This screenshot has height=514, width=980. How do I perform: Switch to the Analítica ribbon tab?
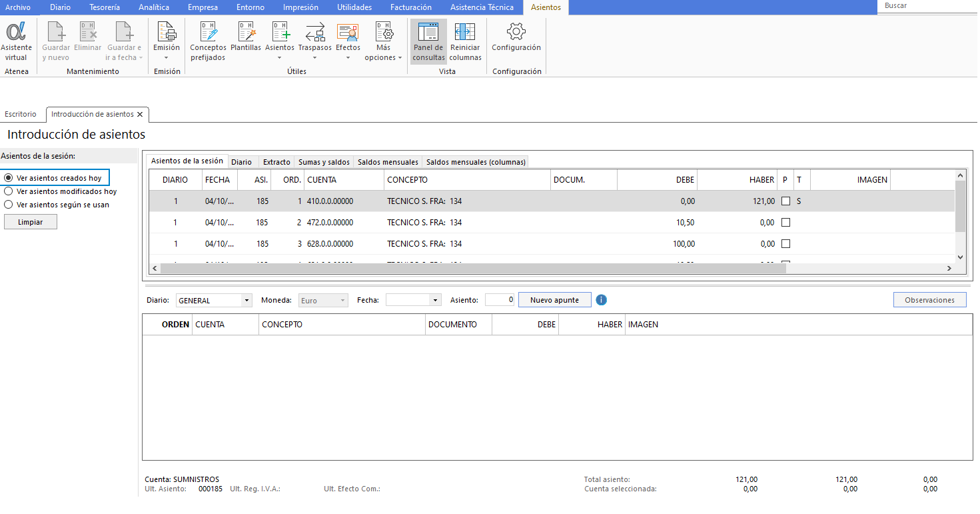point(154,7)
